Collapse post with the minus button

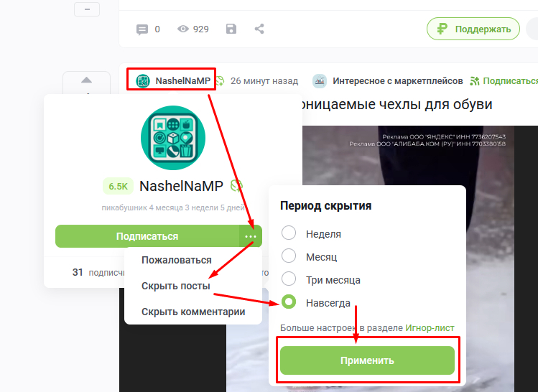click(x=87, y=9)
